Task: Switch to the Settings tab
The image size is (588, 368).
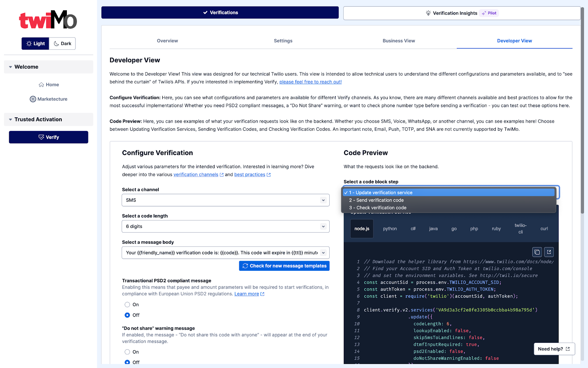Action: click(283, 41)
